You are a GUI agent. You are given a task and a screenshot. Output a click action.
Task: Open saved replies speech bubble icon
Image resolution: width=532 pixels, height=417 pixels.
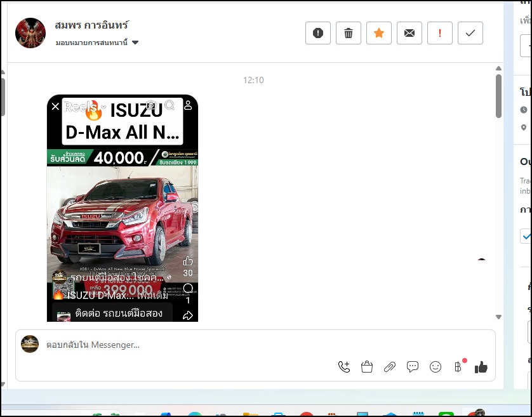pyautogui.click(x=412, y=367)
